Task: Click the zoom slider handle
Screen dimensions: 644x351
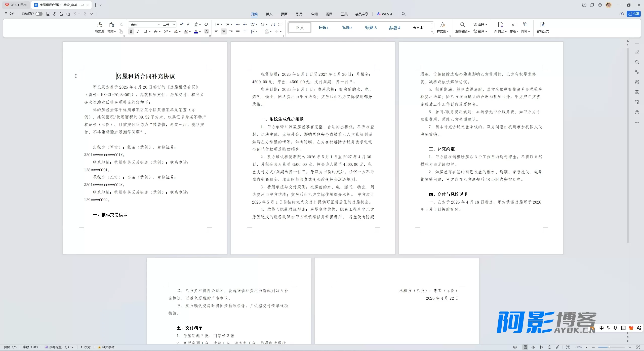Action: click(x=609, y=347)
